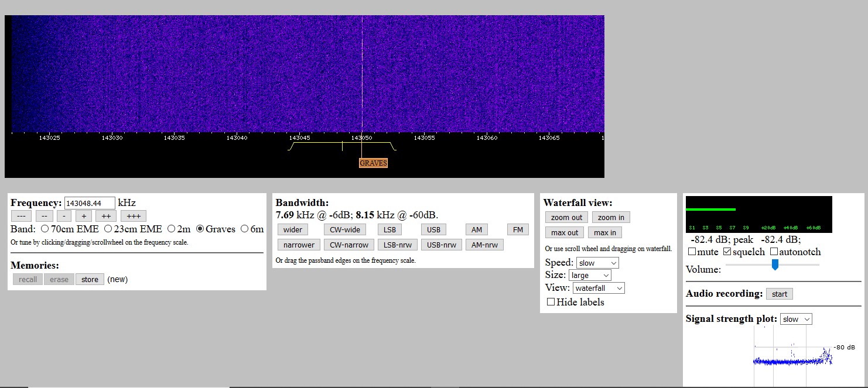Screen dimensions: 868x388
Task: Click the single minus tuning button
Action: 64,216
